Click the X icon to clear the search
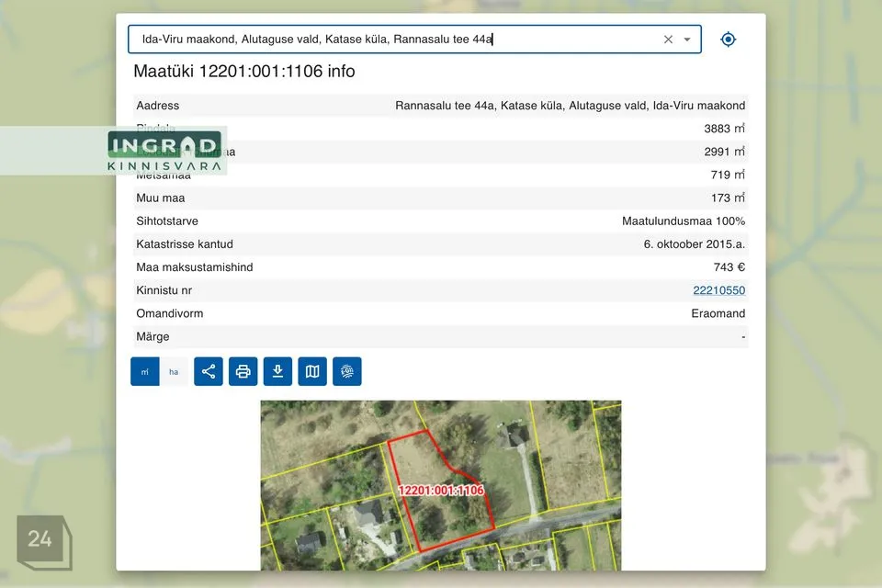882x588 pixels. pos(668,39)
